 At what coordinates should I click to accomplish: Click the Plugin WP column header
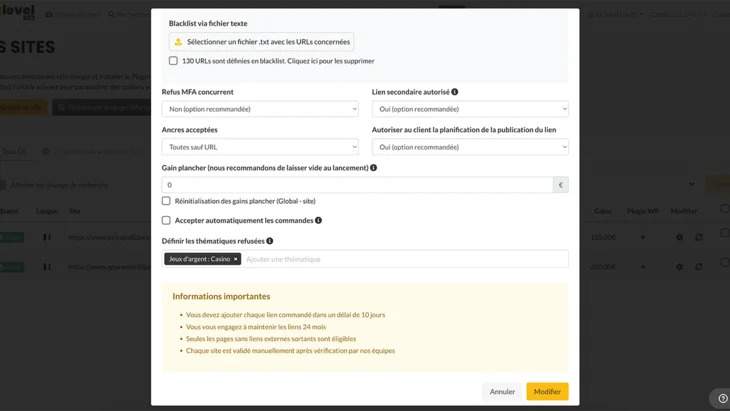tap(643, 211)
